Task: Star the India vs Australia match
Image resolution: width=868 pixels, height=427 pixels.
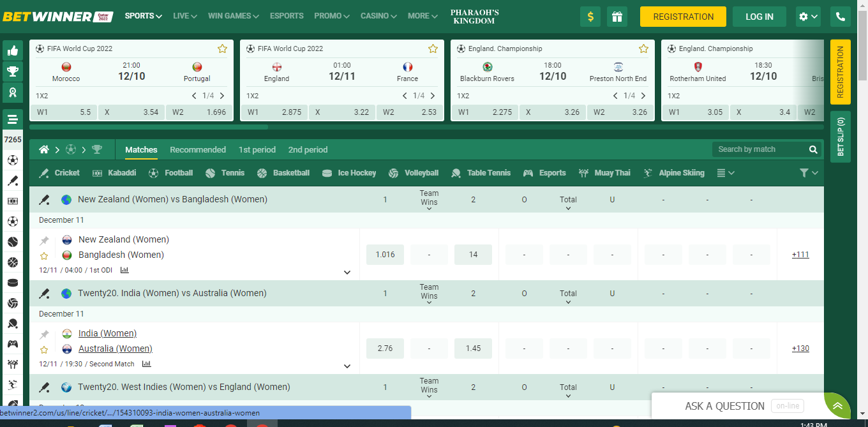Action: click(44, 349)
